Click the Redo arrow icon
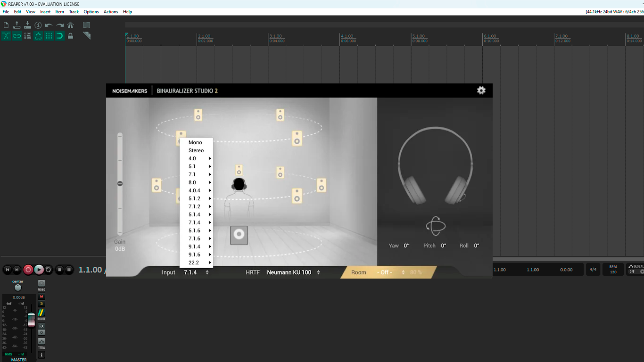Viewport: 644px width, 362px height. pos(60,25)
